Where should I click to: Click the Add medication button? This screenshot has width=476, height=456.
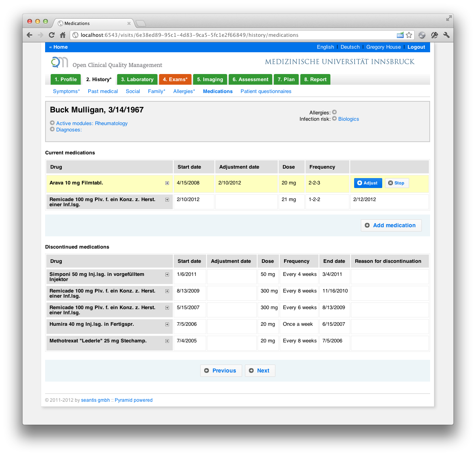coord(391,225)
